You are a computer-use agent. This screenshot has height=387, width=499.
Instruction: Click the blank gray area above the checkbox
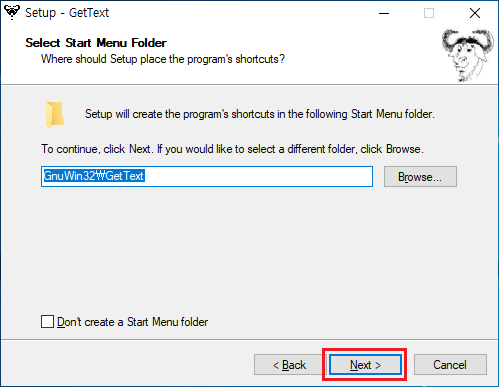[249, 250]
